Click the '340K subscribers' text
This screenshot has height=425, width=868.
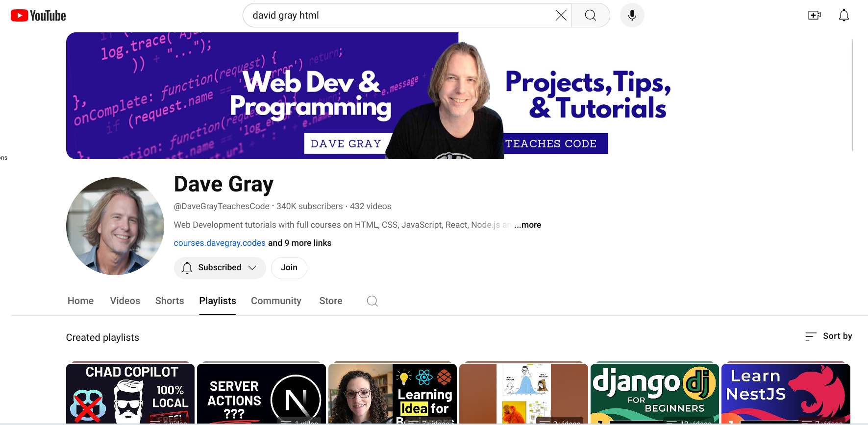[310, 206]
